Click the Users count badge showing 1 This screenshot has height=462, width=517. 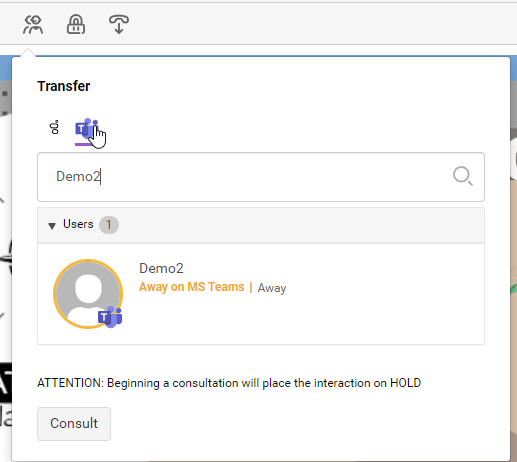click(109, 225)
